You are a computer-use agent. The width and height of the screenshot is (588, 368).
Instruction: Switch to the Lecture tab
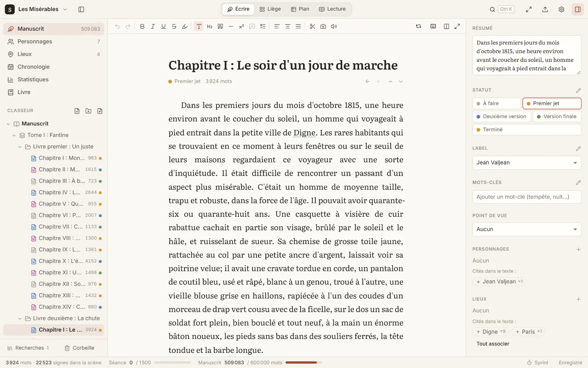[332, 9]
